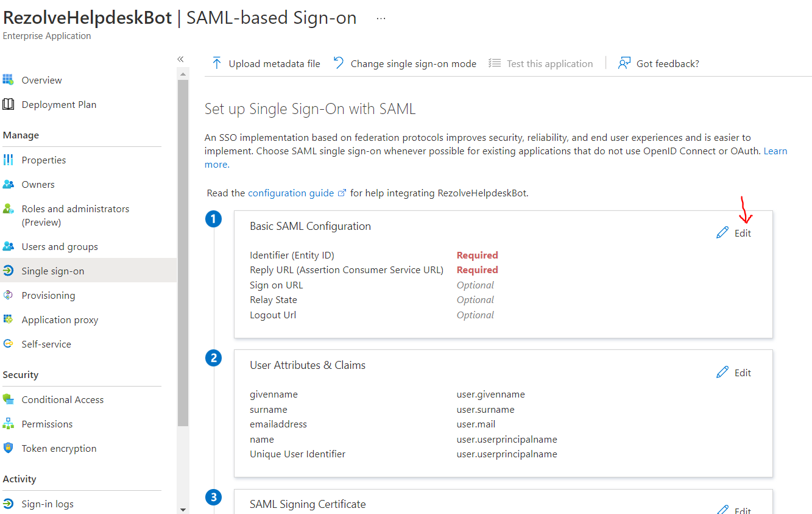Click Reply URL (Assertion Consumer Service URL) label
The width and height of the screenshot is (812, 514).
[x=347, y=269]
